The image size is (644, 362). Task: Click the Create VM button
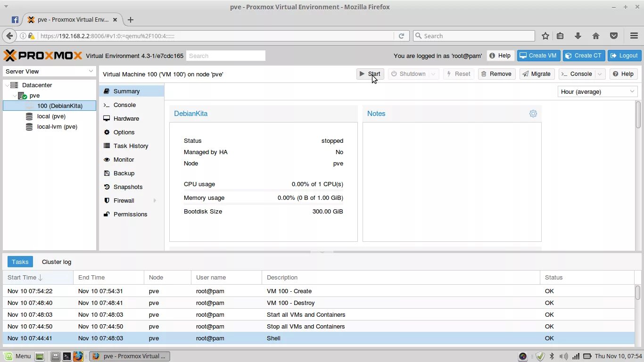coord(538,56)
